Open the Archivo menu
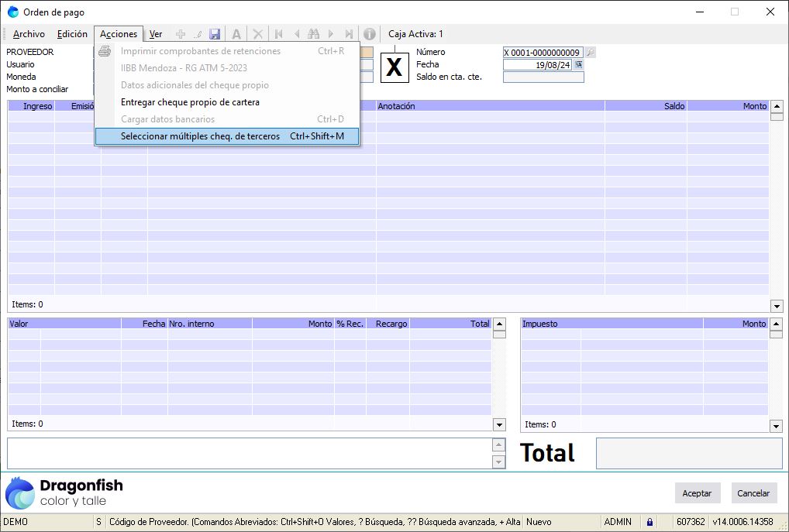The image size is (789, 532). 29,34
